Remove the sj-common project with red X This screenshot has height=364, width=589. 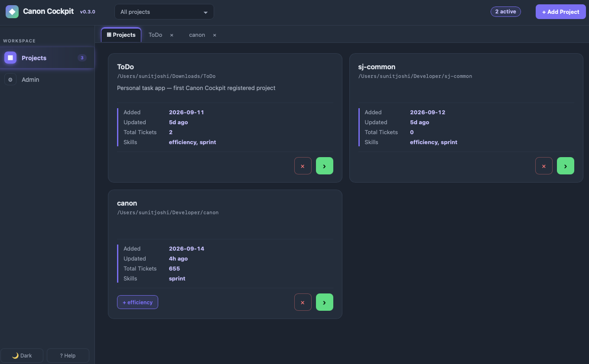point(543,166)
